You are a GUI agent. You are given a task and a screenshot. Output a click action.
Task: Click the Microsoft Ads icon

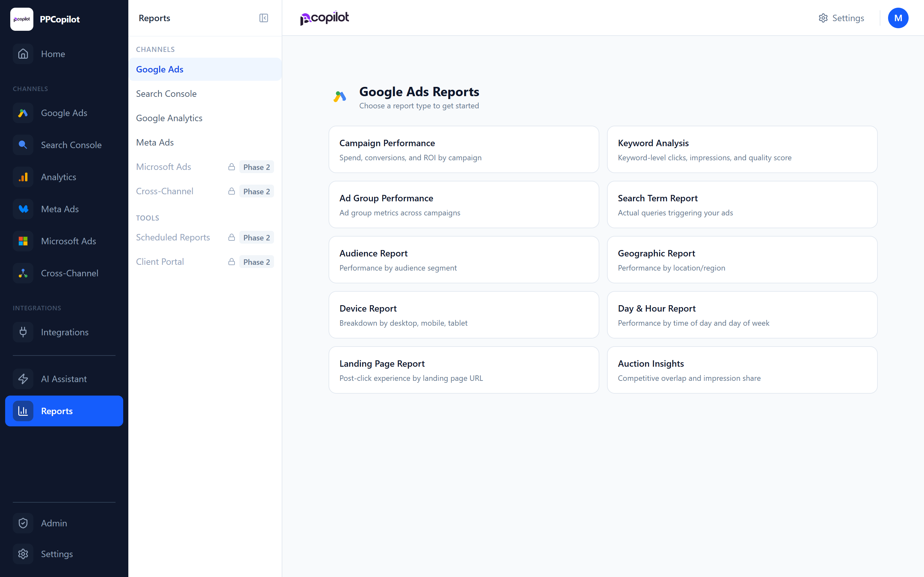(23, 241)
